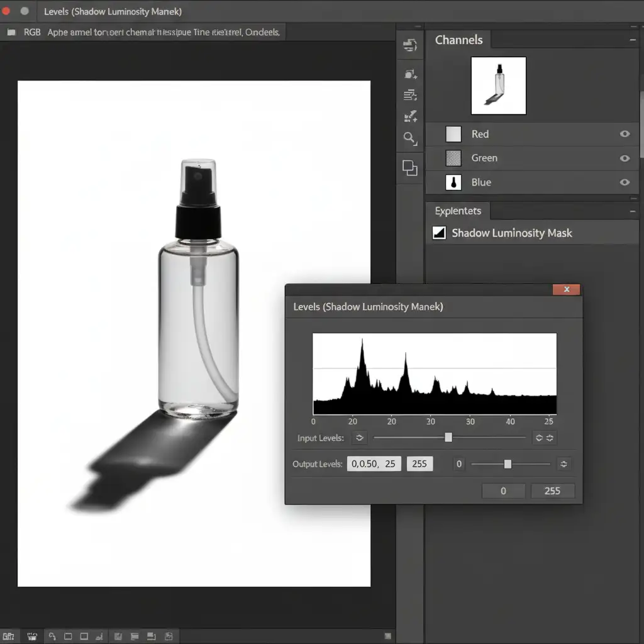Click the 255 button at dialog bottom

[x=552, y=491]
